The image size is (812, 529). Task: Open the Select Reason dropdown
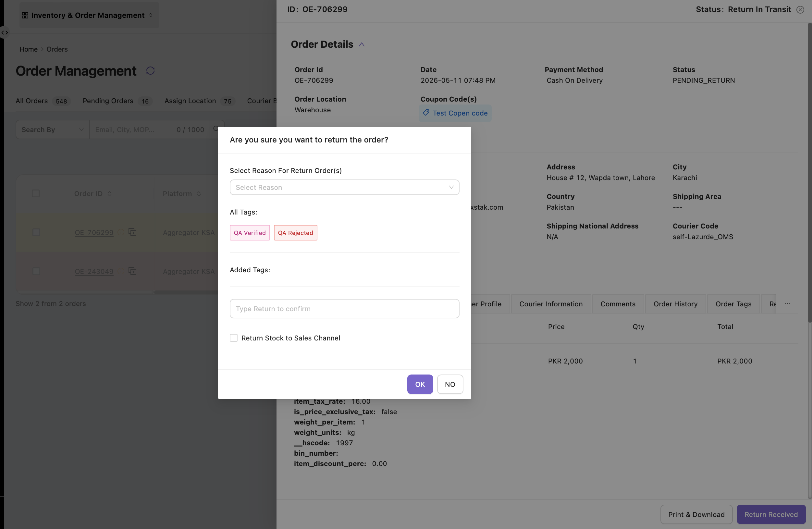(345, 187)
